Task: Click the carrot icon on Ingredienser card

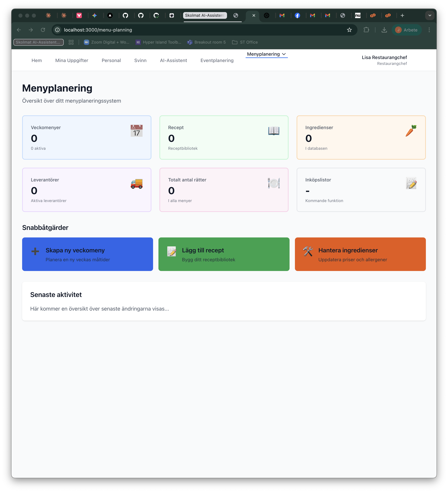Action: click(411, 131)
